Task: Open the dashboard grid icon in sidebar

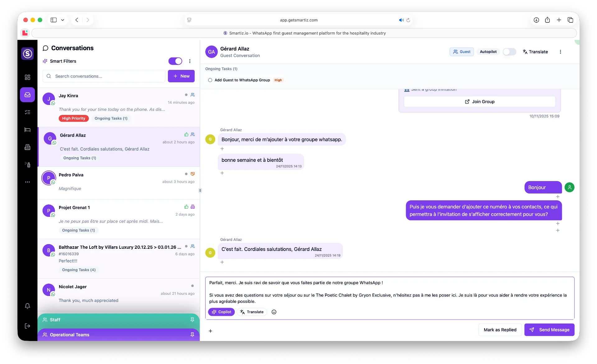Action: point(27,77)
